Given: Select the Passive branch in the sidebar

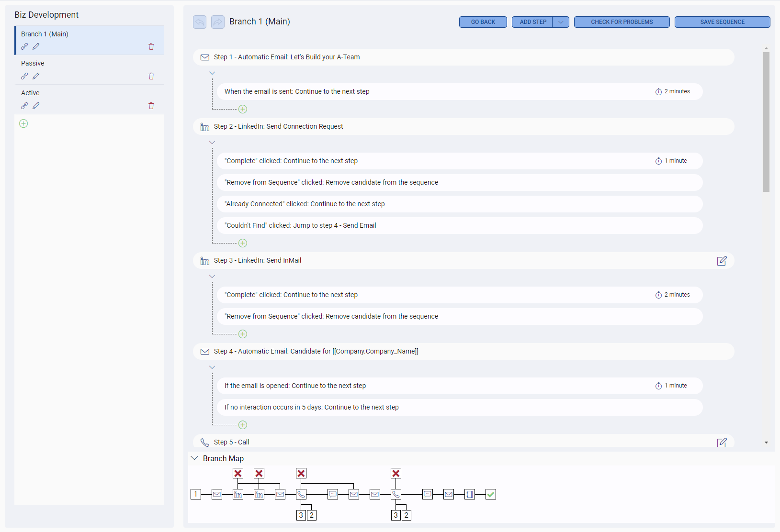Looking at the screenshot, I should pyautogui.click(x=33, y=63).
